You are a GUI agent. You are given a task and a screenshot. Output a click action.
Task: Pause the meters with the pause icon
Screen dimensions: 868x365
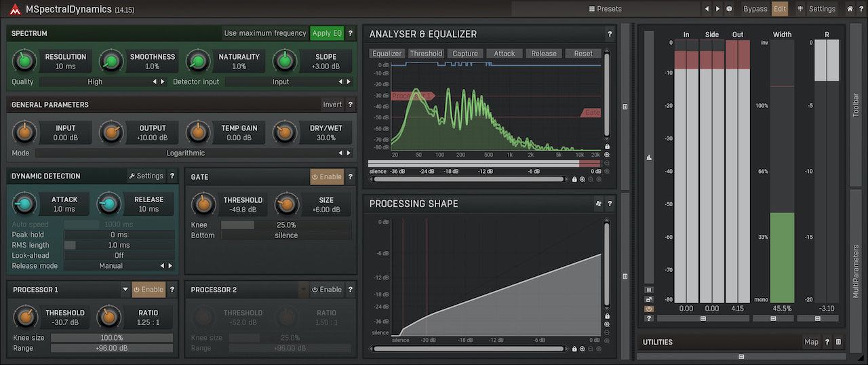tap(649, 290)
